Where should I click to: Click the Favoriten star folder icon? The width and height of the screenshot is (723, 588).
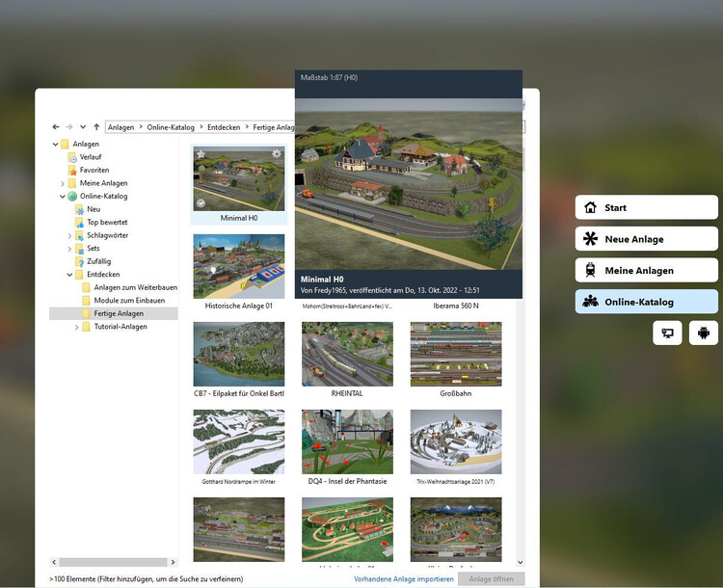tap(72, 171)
